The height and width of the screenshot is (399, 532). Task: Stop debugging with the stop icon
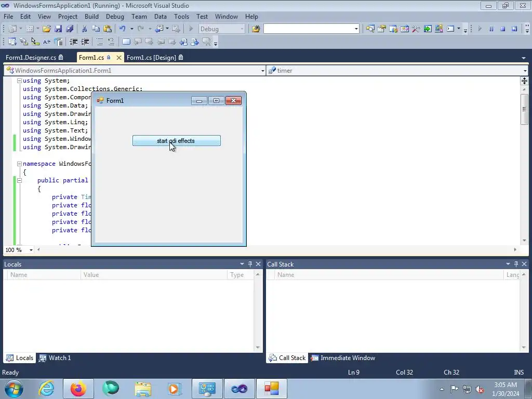click(502, 29)
